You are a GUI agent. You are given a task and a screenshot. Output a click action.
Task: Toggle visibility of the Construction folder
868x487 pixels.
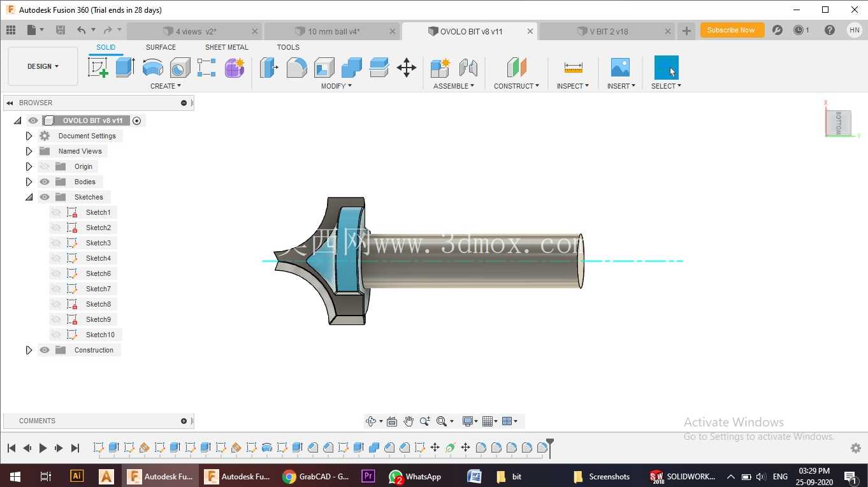click(45, 350)
